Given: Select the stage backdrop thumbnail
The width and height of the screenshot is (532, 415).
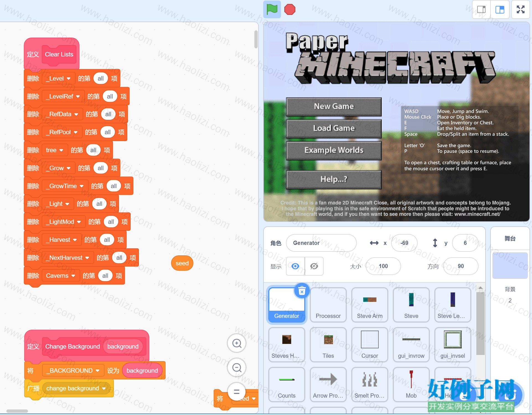Looking at the screenshot, I should tap(510, 265).
